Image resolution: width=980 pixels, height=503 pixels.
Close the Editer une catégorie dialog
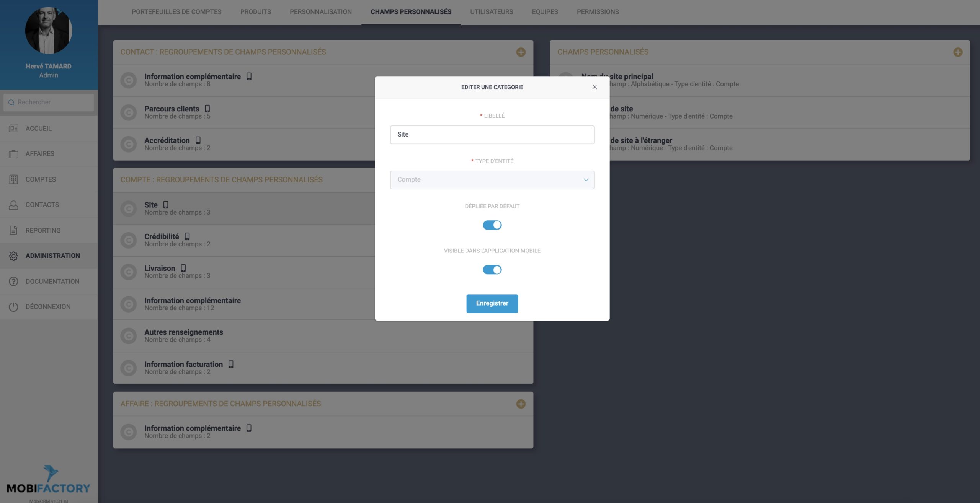pyautogui.click(x=594, y=87)
